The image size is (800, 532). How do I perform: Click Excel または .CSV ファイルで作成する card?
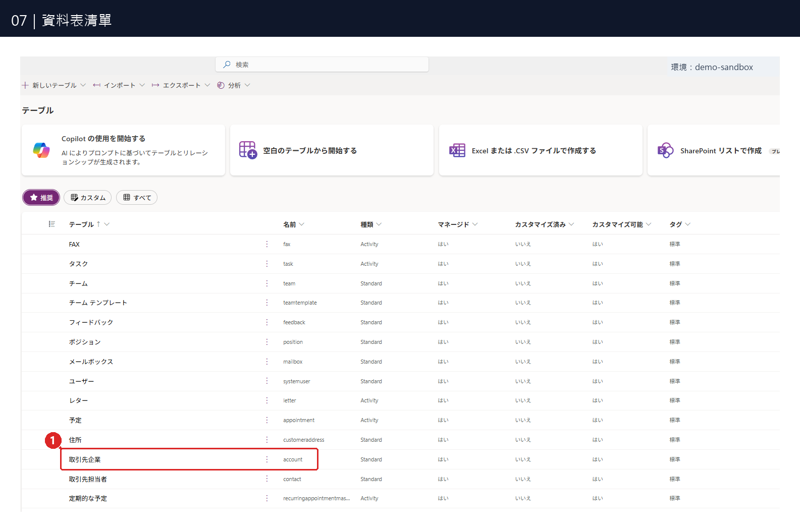pyautogui.click(x=541, y=150)
